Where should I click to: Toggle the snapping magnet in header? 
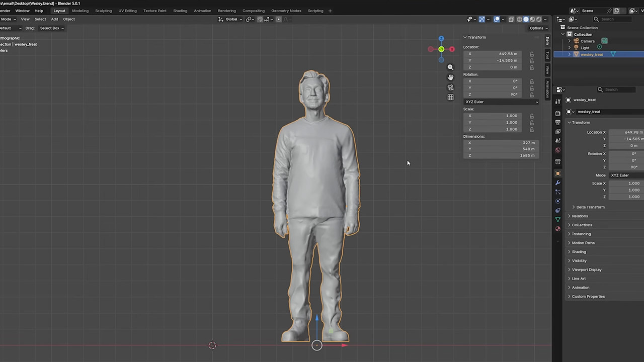pyautogui.click(x=260, y=19)
